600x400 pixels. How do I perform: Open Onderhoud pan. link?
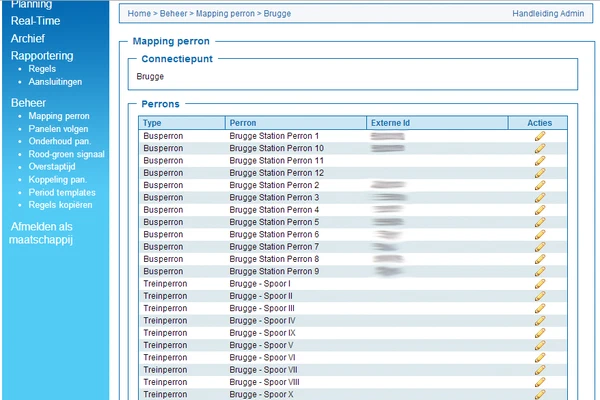click(60, 141)
